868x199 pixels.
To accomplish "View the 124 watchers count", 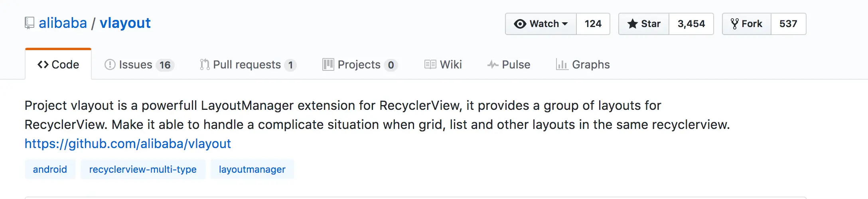I will [x=593, y=24].
